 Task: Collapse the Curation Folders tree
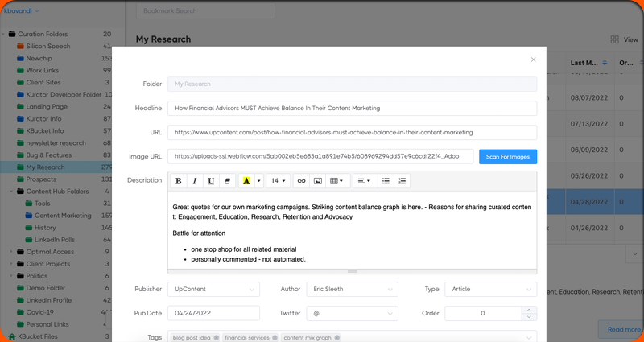3,34
